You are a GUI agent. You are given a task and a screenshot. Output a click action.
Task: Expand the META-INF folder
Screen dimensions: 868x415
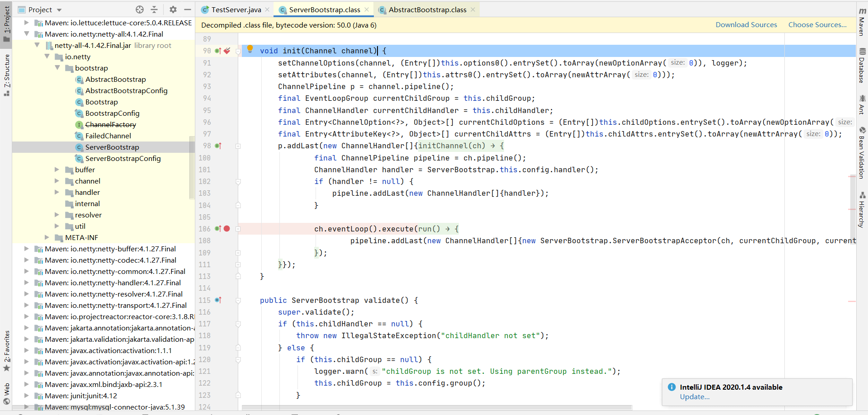[x=47, y=237]
